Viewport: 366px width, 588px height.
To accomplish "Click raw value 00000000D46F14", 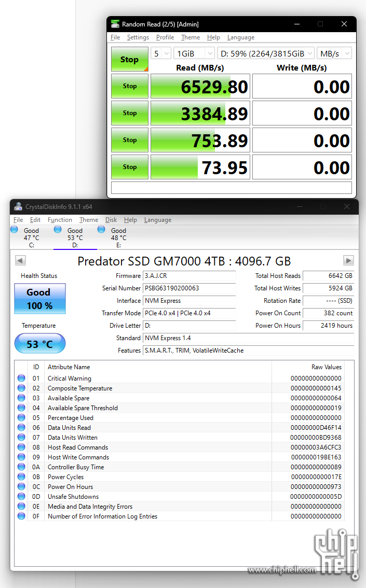I will pyautogui.click(x=316, y=427).
